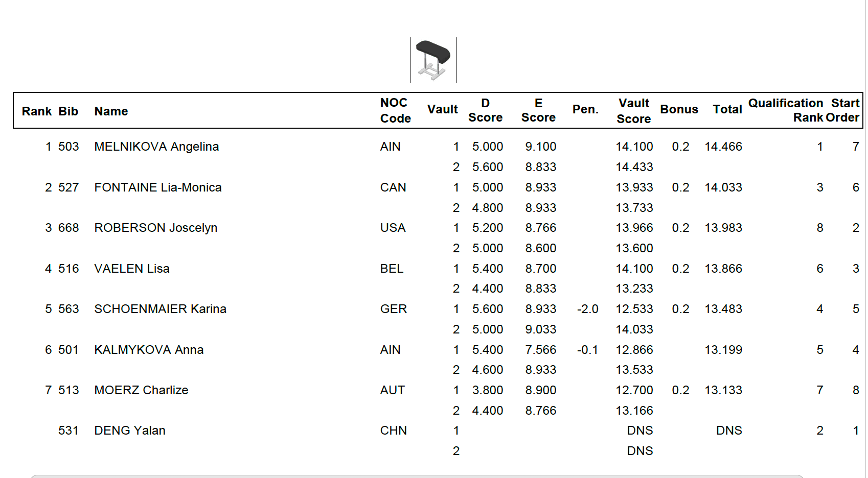868x478 pixels.
Task: Click KALMYKOVA Anna's name
Action: coord(149,350)
